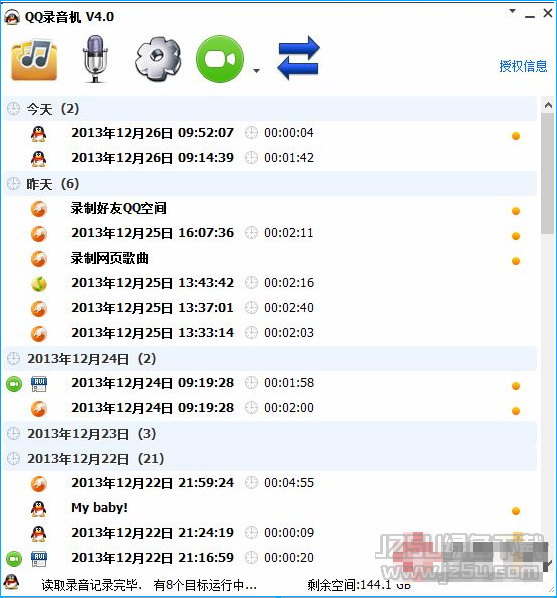Click orange dot marker on 00:02:00 row
This screenshot has width=557, height=598.
click(x=516, y=411)
